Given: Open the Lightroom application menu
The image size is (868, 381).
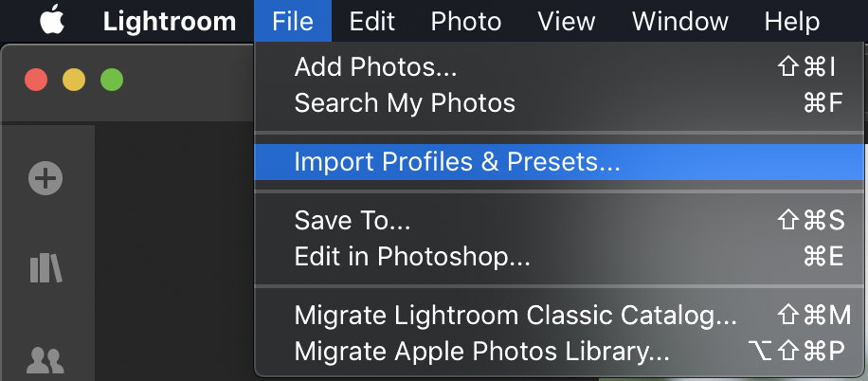Looking at the screenshot, I should (x=169, y=21).
